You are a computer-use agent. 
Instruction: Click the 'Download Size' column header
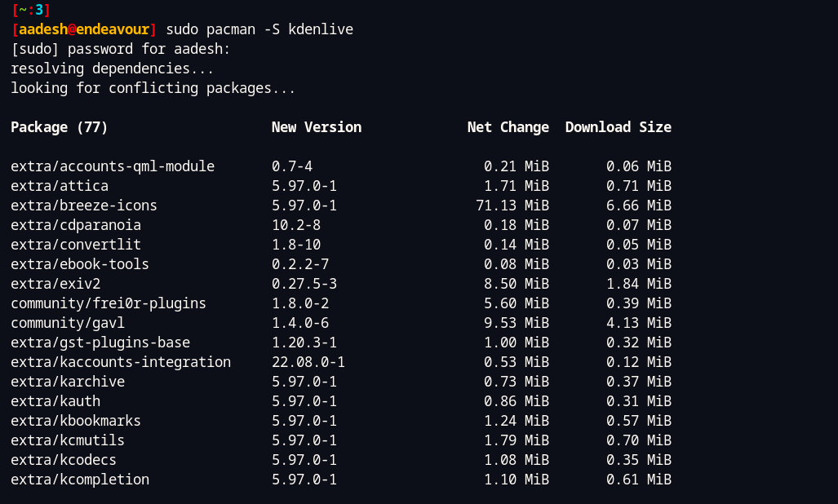pyautogui.click(x=618, y=127)
